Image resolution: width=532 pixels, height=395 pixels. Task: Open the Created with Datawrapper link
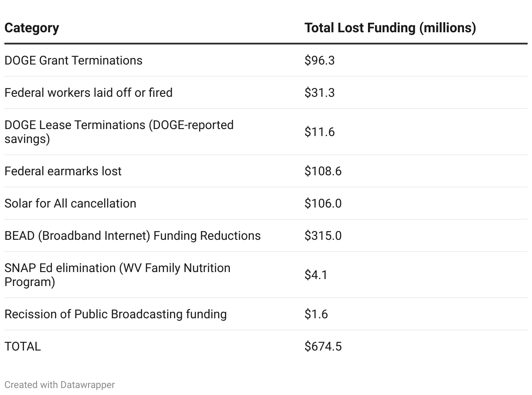(x=59, y=385)
